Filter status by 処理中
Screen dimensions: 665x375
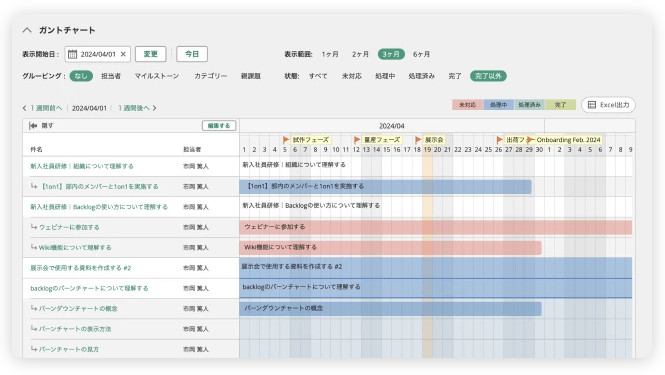click(385, 76)
